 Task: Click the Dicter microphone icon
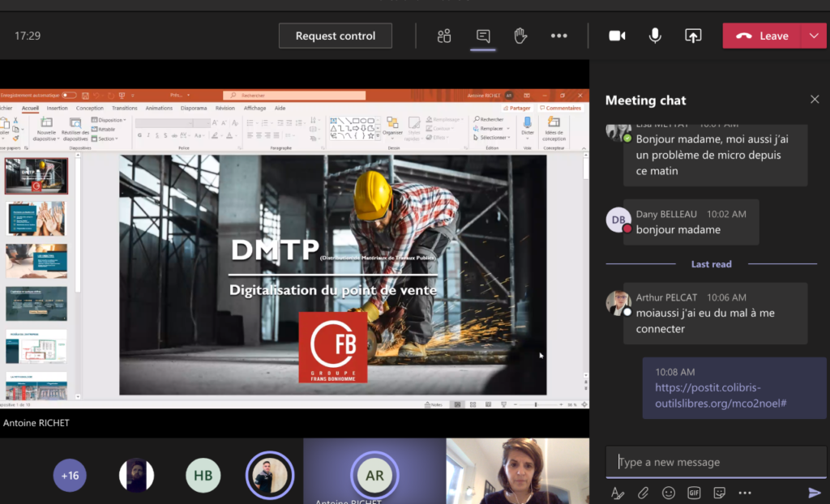point(527,122)
